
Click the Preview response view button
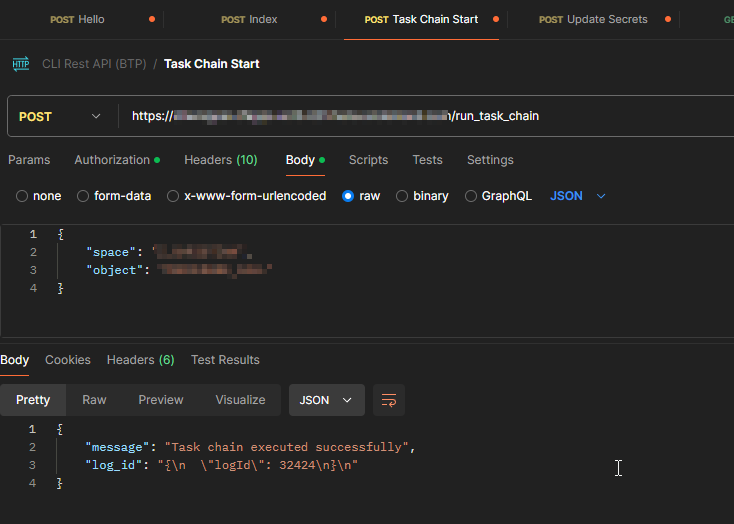click(161, 400)
